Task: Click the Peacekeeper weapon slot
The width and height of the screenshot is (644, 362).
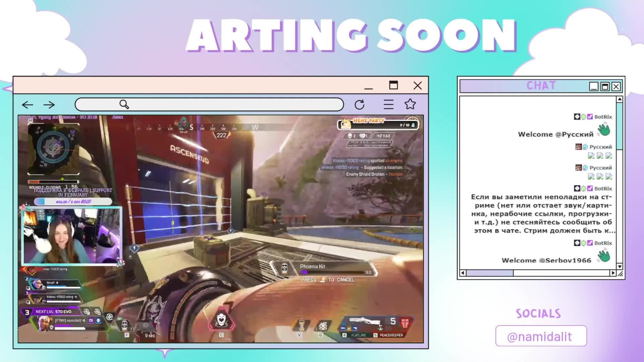Action: coord(389,335)
